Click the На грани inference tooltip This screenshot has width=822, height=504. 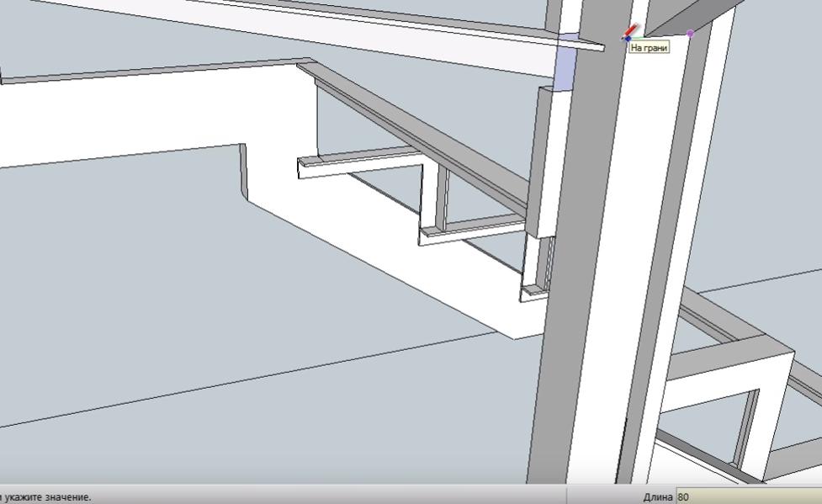[649, 48]
